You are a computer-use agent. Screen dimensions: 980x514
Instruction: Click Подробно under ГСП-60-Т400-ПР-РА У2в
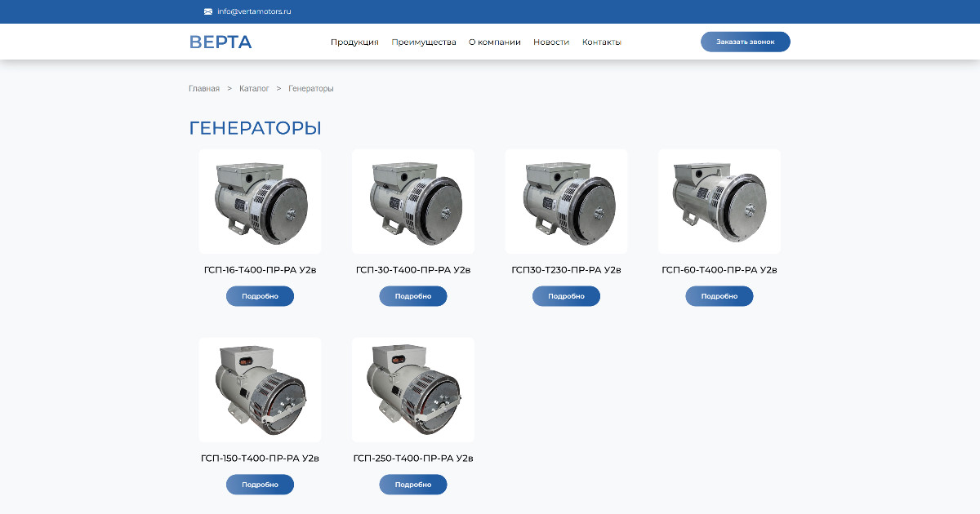pos(719,296)
